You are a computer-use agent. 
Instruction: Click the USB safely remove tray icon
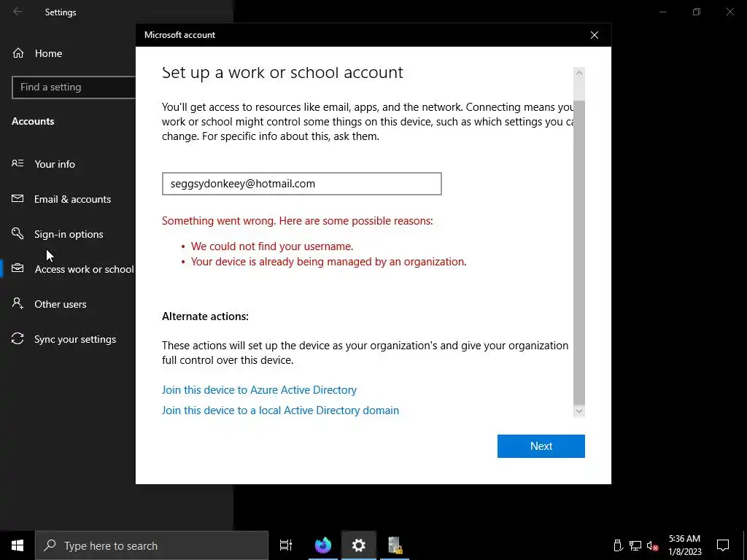pos(617,545)
